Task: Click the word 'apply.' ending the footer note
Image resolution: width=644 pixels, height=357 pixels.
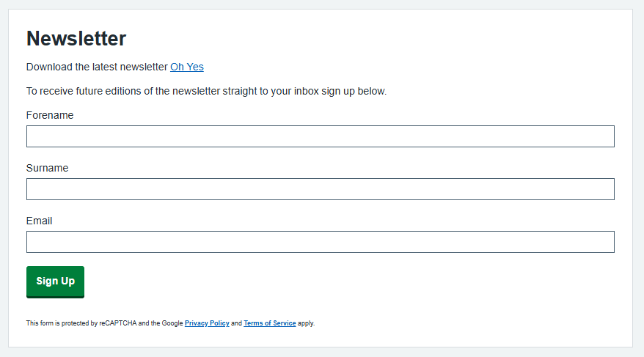Action: tap(307, 323)
